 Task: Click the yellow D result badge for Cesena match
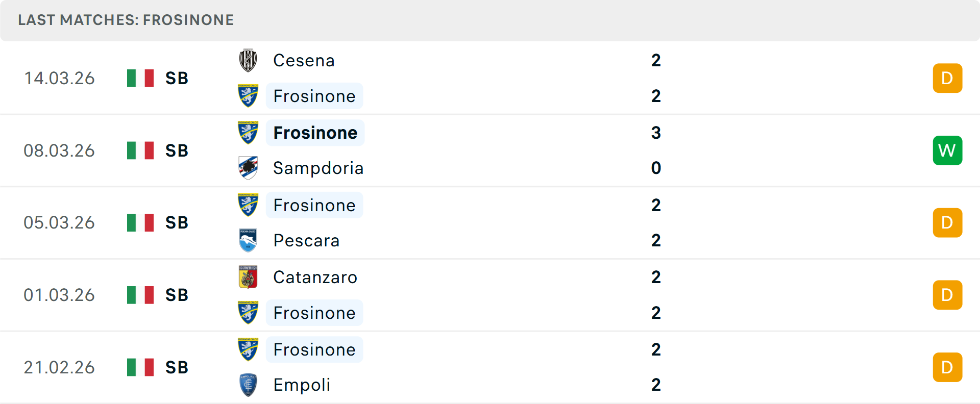point(947,78)
